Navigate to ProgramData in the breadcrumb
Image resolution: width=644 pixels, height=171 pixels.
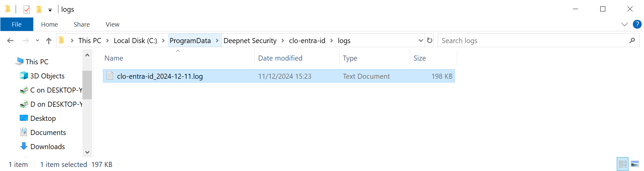click(x=190, y=41)
